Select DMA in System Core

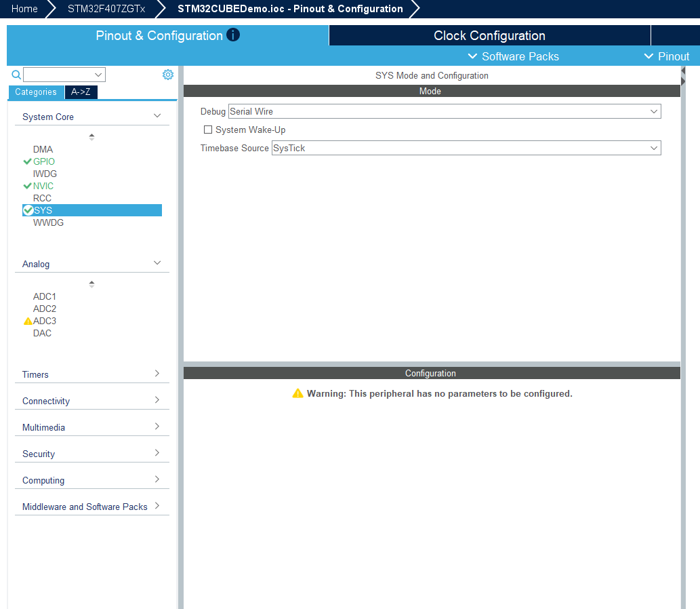pos(43,149)
